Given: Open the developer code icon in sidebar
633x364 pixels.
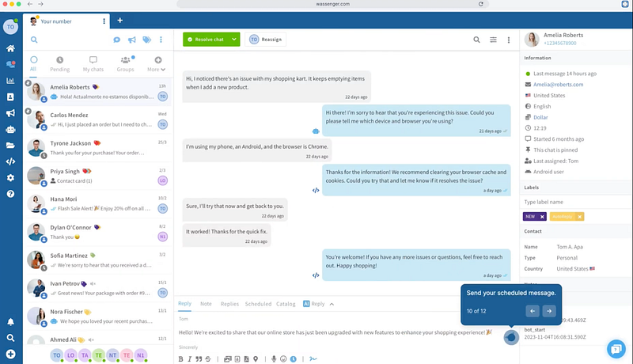Looking at the screenshot, I should point(10,161).
